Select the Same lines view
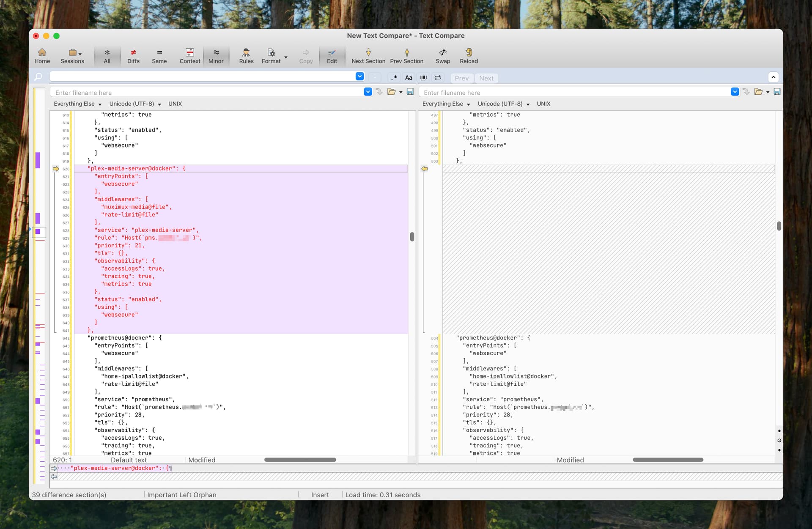This screenshot has height=529, width=812. [x=159, y=56]
